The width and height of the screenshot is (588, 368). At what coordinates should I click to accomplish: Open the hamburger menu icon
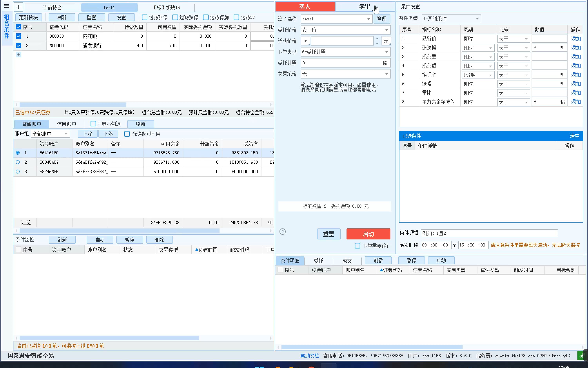(6, 6)
